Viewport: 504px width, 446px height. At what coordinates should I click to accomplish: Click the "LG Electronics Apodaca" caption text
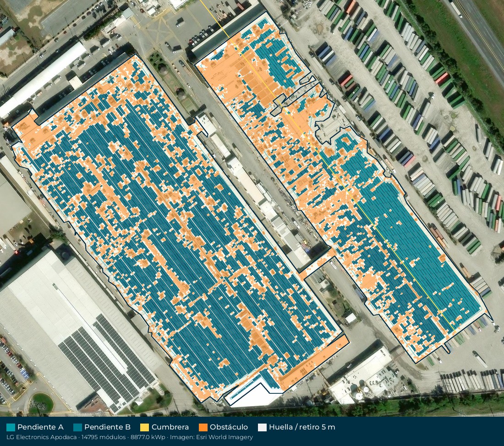click(41, 437)
